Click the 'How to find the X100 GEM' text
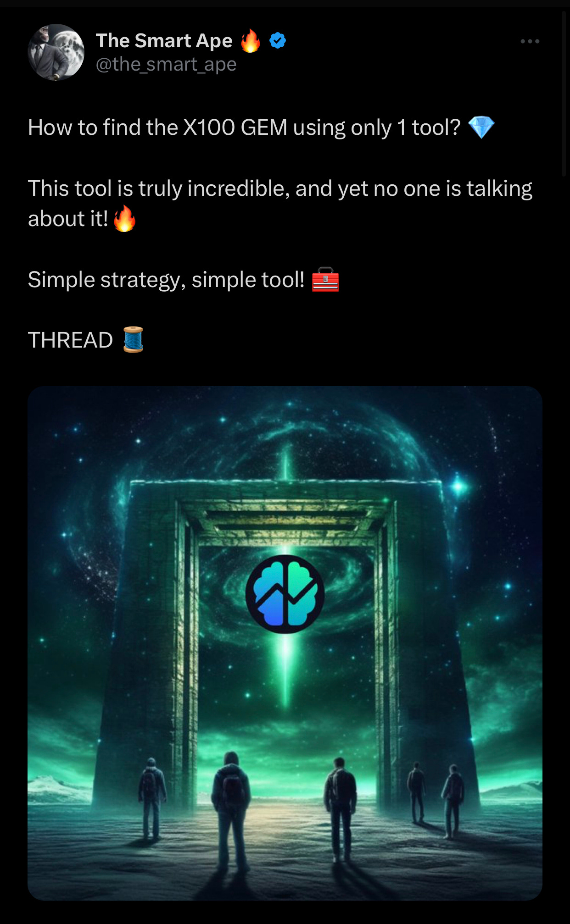Viewport: 570px width, 924px height. (158, 127)
